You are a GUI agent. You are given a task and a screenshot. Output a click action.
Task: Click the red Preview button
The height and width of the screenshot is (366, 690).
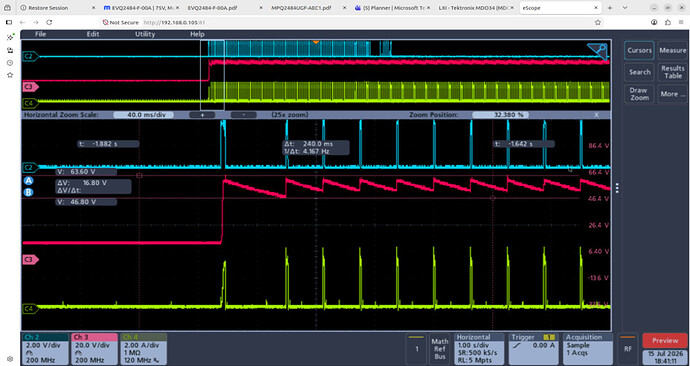[x=664, y=340]
